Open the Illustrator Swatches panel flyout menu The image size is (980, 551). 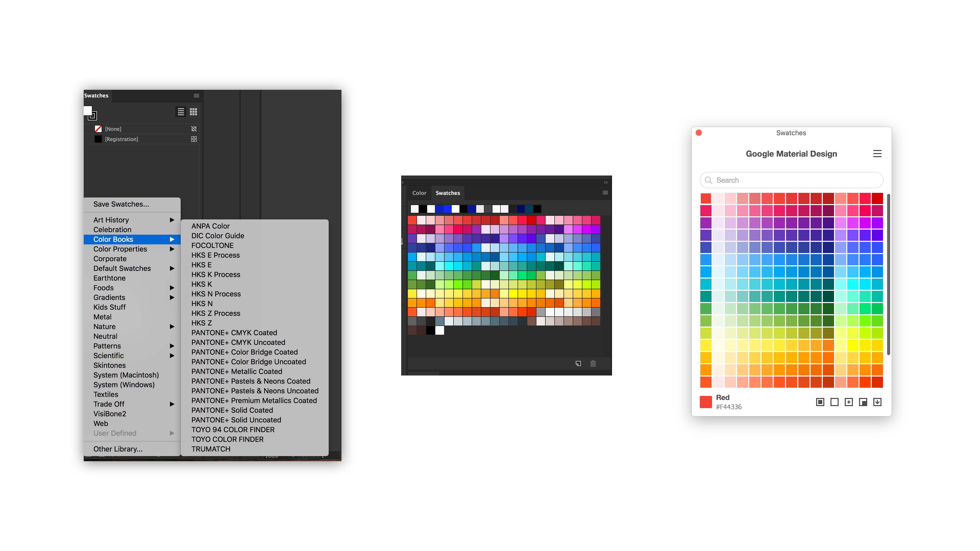coord(196,95)
